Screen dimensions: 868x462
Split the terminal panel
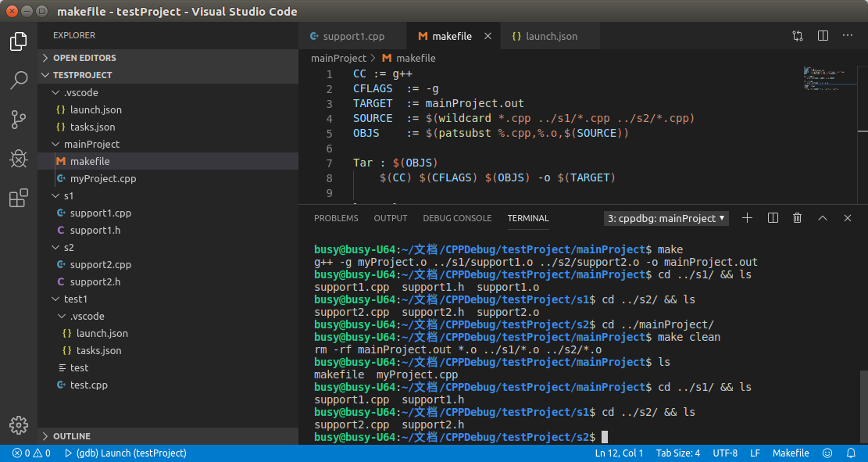[x=773, y=218]
